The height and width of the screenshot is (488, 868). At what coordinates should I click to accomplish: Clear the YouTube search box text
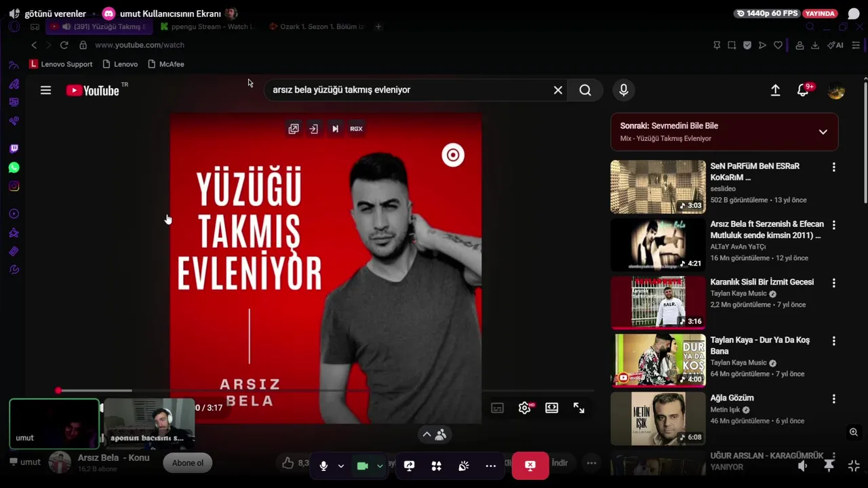coord(558,90)
